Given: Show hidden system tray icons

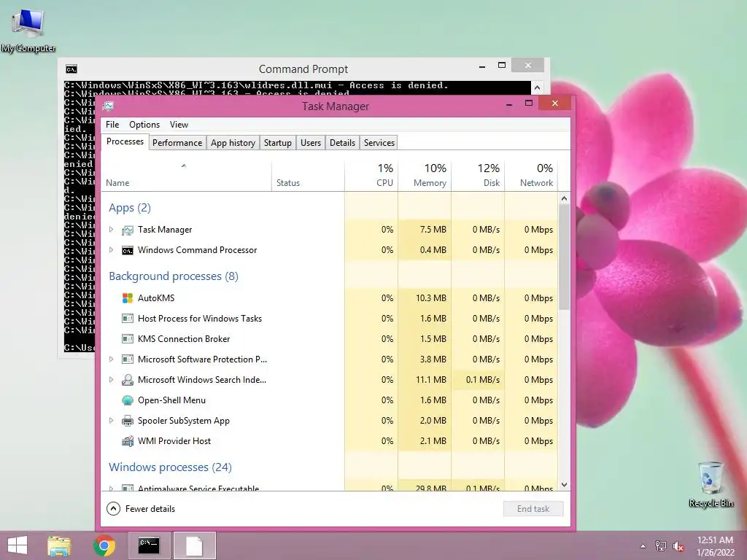Looking at the screenshot, I should tap(643, 546).
